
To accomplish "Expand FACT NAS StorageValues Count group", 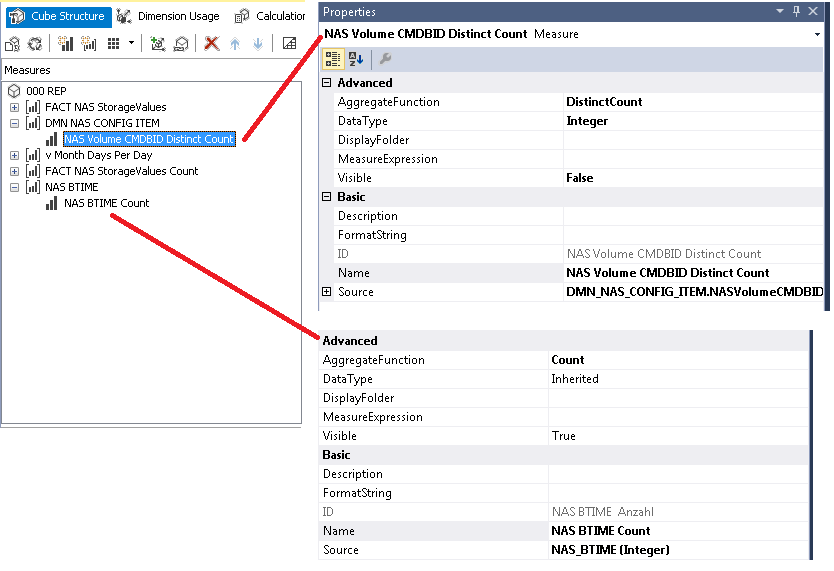I will (x=14, y=171).
